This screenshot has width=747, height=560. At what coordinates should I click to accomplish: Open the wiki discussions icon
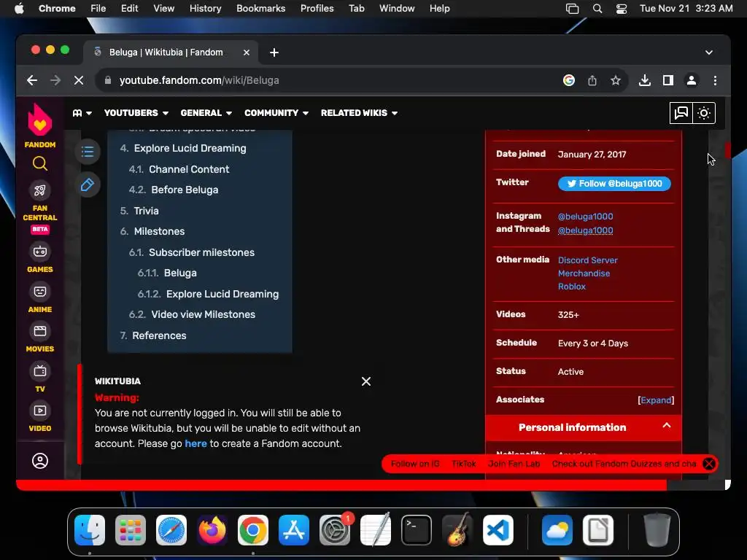click(x=681, y=113)
